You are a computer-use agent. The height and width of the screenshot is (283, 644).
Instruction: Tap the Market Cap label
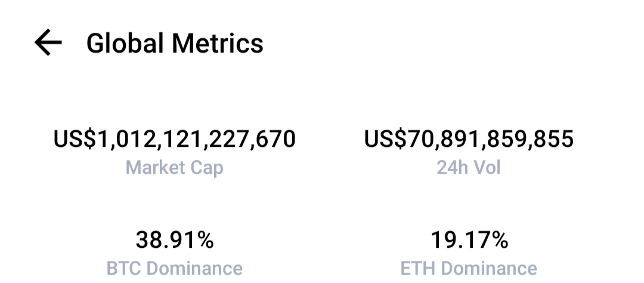175,168
